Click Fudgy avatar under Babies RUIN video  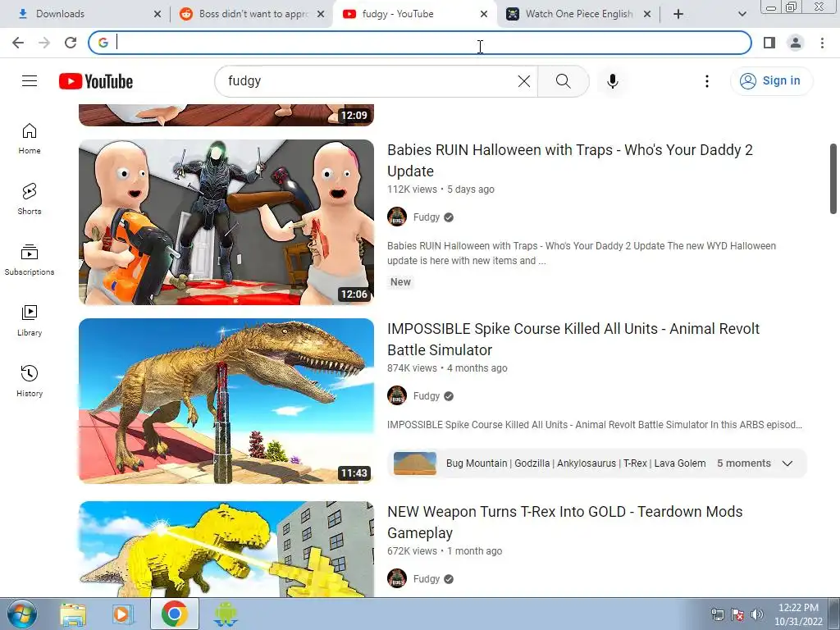click(397, 217)
